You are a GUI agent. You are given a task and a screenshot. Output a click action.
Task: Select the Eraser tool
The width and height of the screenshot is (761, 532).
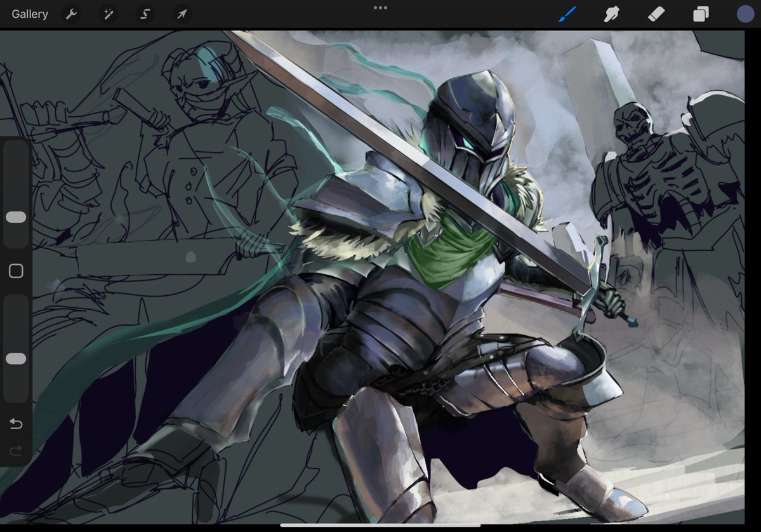point(656,14)
